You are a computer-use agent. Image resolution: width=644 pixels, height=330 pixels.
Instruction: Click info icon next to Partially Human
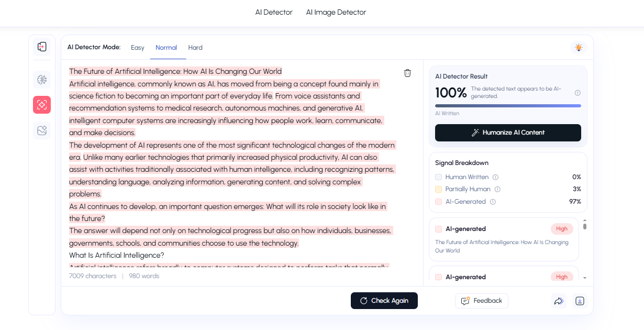click(x=497, y=189)
